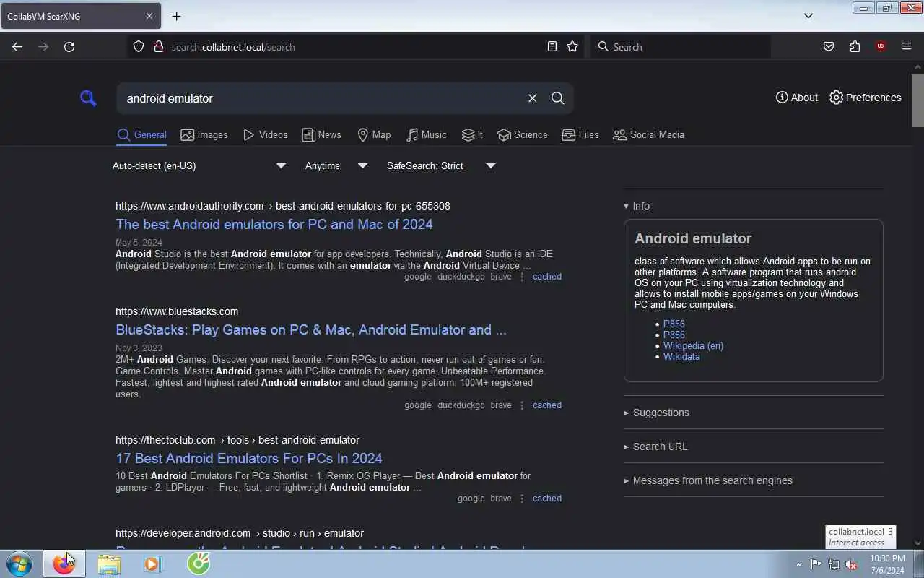Click the Firefox Search box
This screenshot has width=924, height=578.
coord(680,47)
